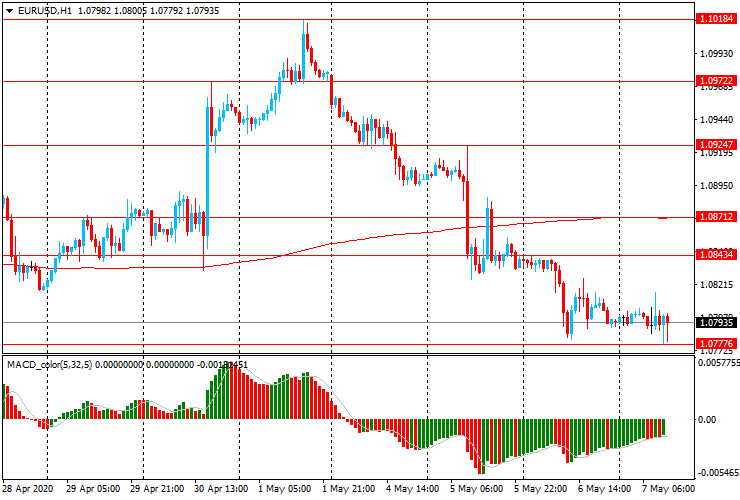Click the current price 1.07935 label

716,322
